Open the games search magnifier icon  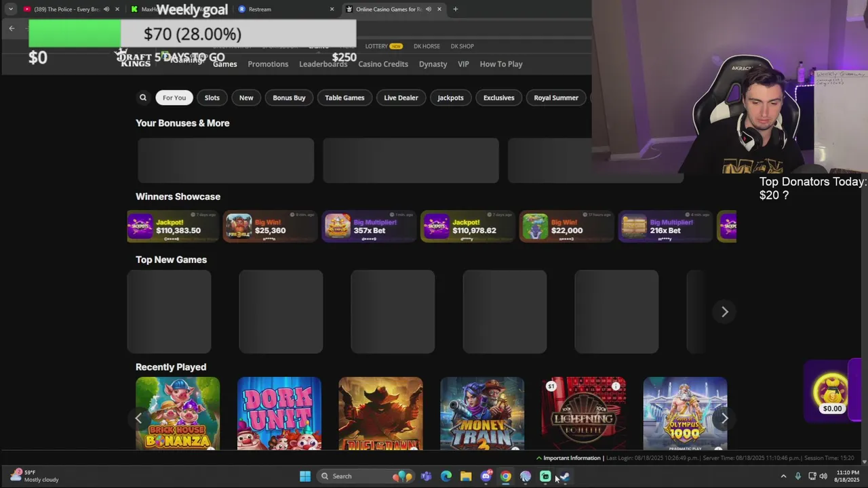(143, 98)
